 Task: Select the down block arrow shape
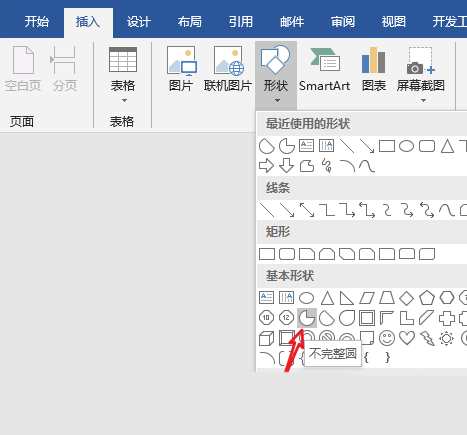click(287, 166)
